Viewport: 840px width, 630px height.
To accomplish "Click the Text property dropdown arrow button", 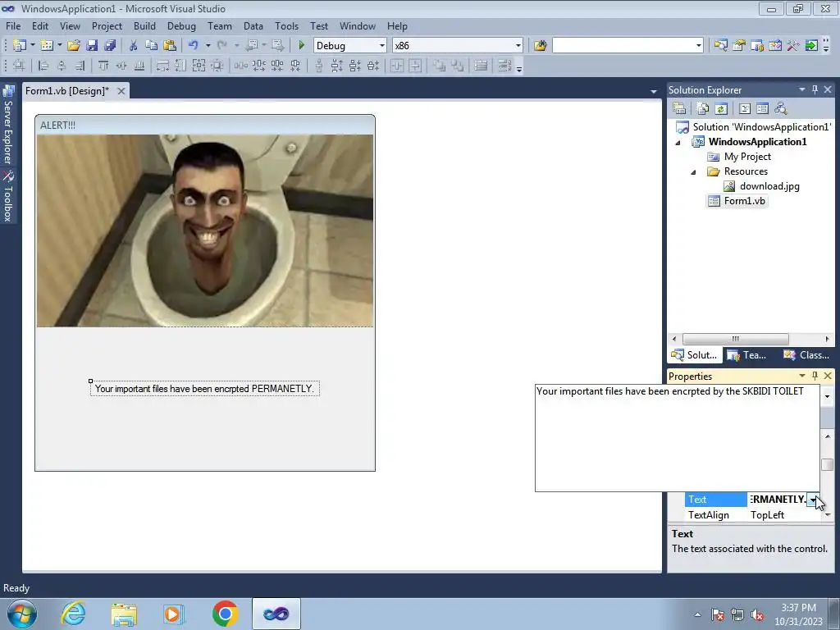I will [813, 500].
